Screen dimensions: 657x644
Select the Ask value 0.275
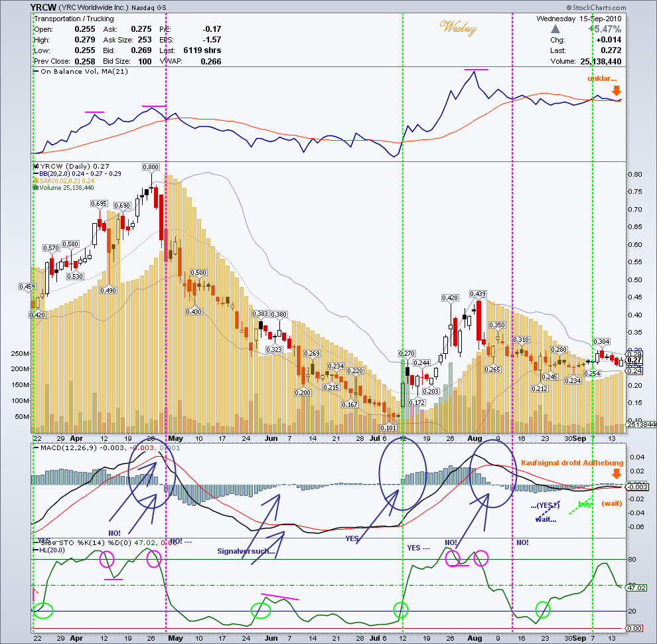[x=141, y=29]
